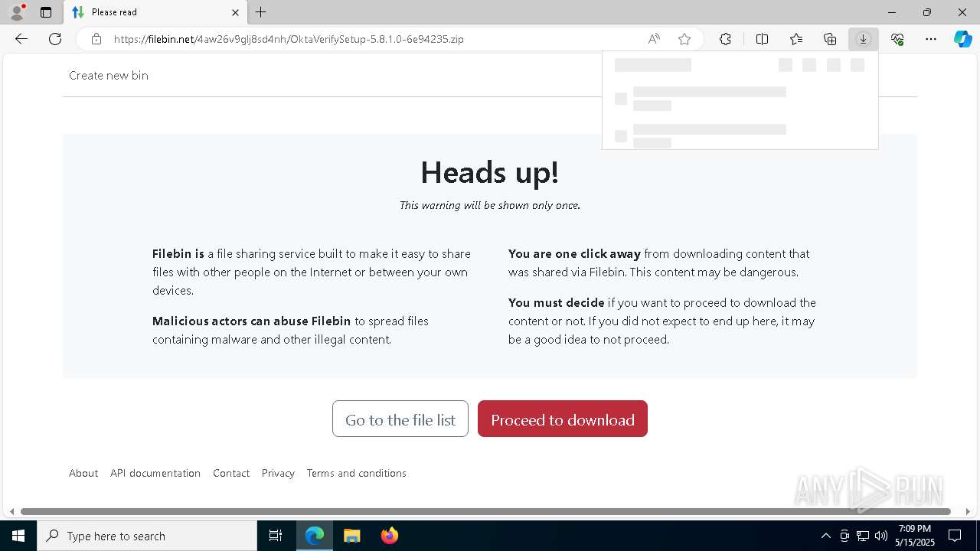Open Split screen icon

pyautogui.click(x=762, y=39)
